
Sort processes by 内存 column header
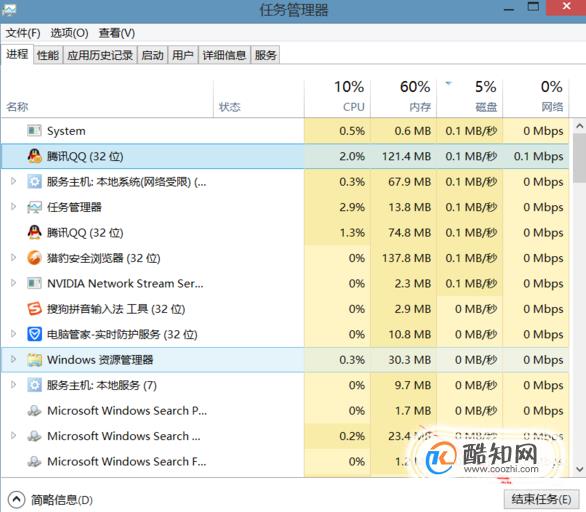404,97
